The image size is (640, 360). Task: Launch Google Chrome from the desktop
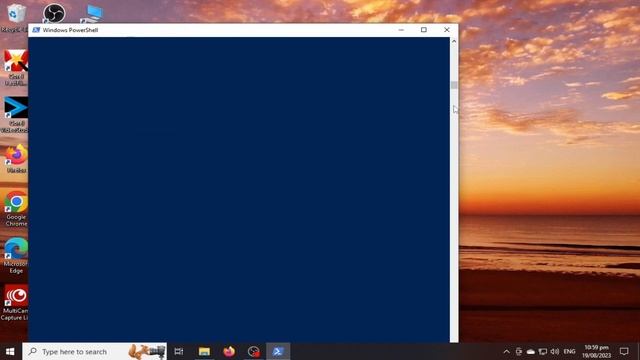point(16,209)
